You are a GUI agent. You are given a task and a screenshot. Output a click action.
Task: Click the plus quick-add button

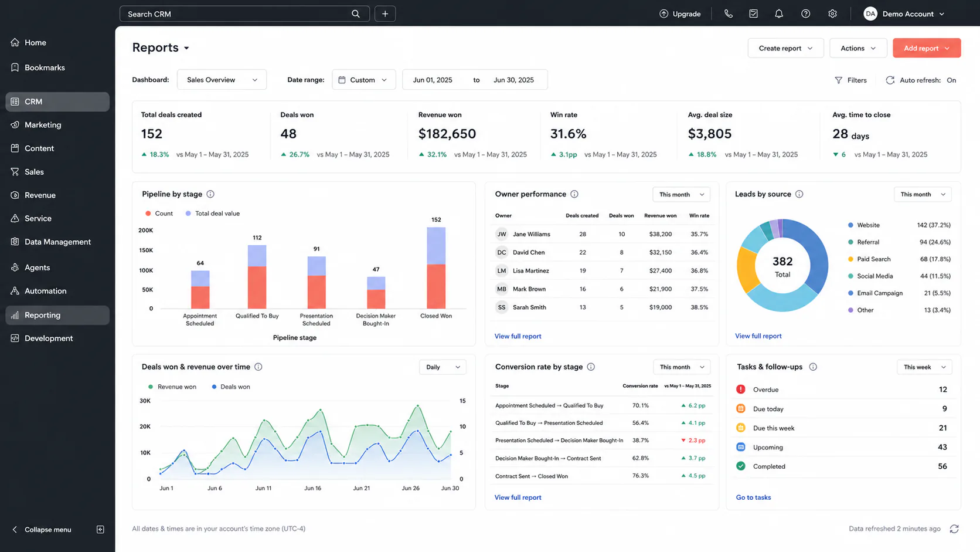point(385,13)
